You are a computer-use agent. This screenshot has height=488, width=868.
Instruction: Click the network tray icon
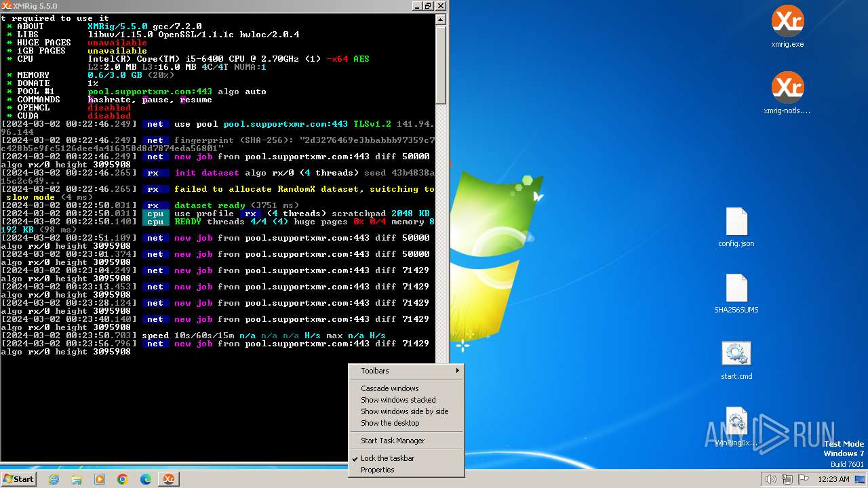tap(787, 479)
